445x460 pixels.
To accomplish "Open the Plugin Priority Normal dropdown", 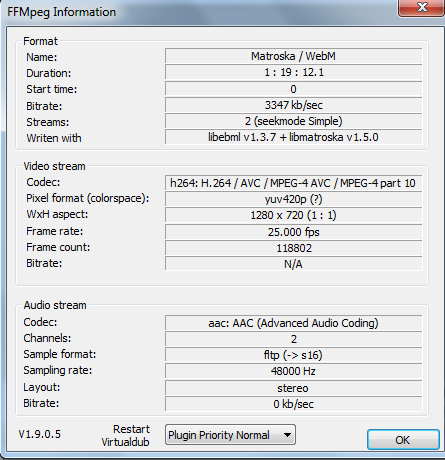I will pyautogui.click(x=230, y=435).
